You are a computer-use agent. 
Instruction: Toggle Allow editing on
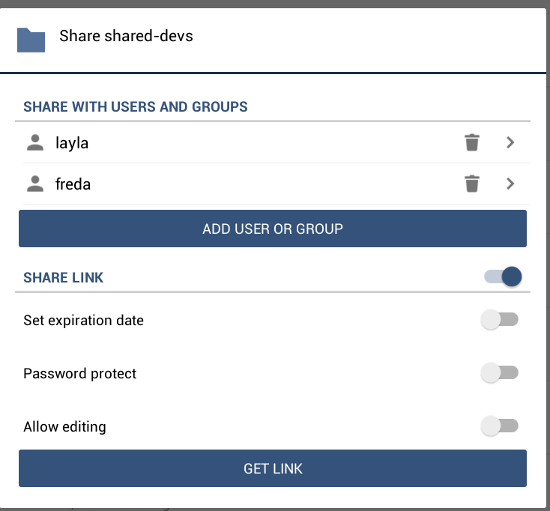click(499, 426)
